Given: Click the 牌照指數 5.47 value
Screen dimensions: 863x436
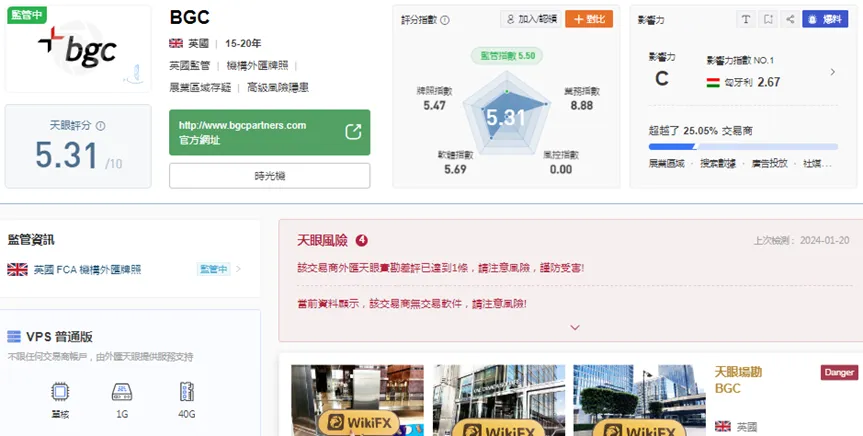Looking at the screenshot, I should coord(434,105).
